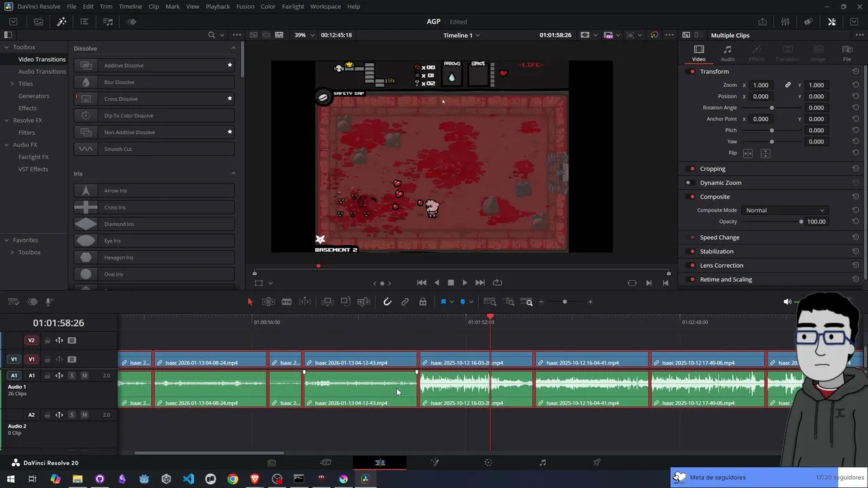
Task: Expand the Titles category
Action: click(12, 83)
